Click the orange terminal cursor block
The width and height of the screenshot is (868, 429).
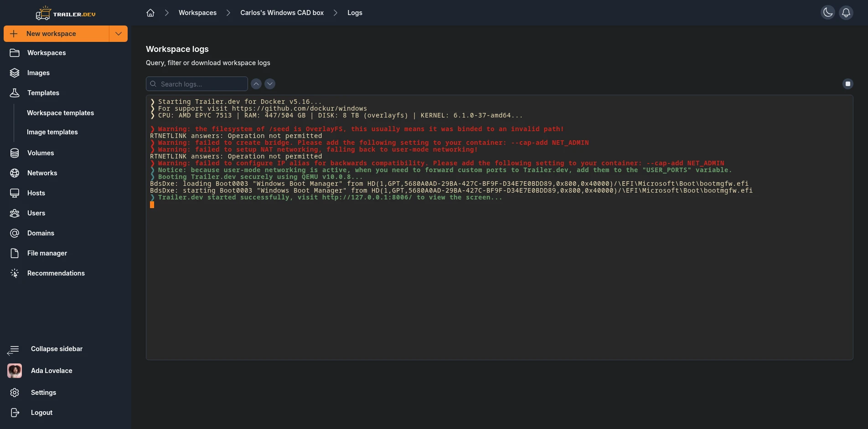(x=152, y=204)
